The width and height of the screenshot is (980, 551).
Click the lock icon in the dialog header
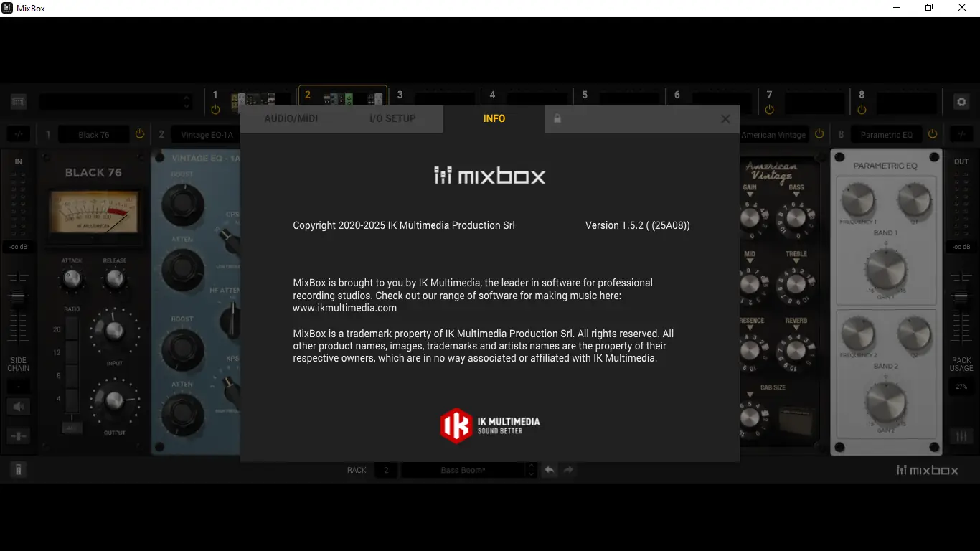(557, 118)
